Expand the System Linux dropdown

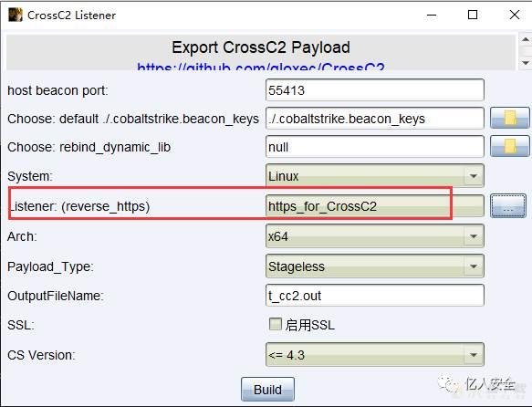(x=474, y=176)
